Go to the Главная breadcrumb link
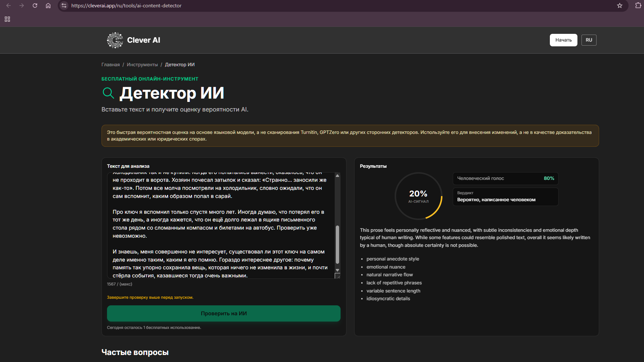This screenshot has height=362, width=644. tap(111, 65)
